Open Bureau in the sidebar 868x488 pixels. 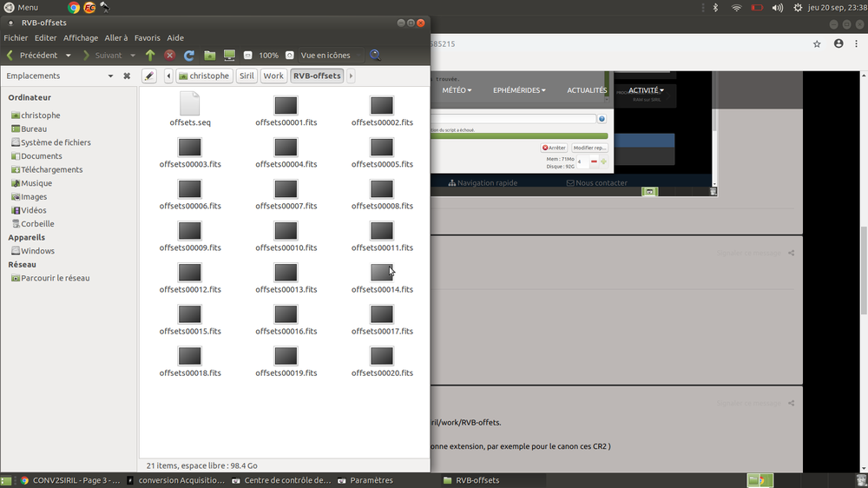tap(29, 129)
